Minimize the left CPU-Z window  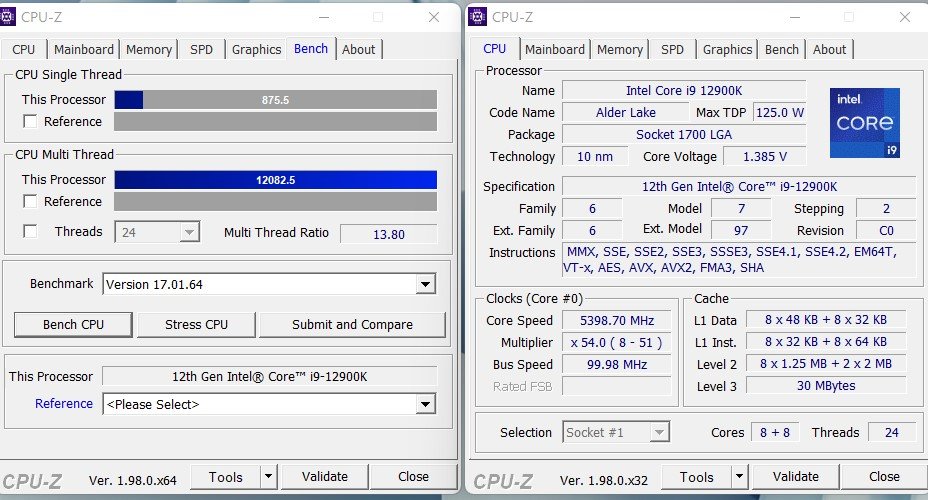pos(324,17)
